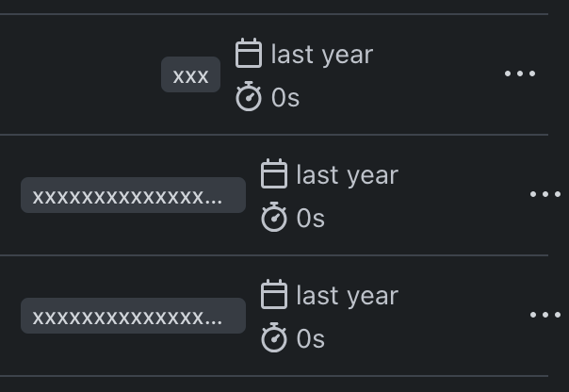Click the 0s duration in the second row
The image size is (569, 392).
tap(310, 219)
